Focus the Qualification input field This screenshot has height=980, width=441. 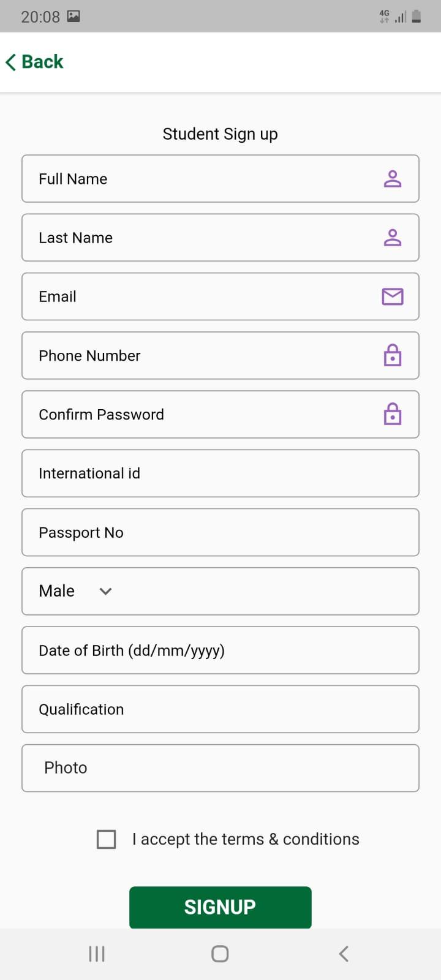[221, 709]
